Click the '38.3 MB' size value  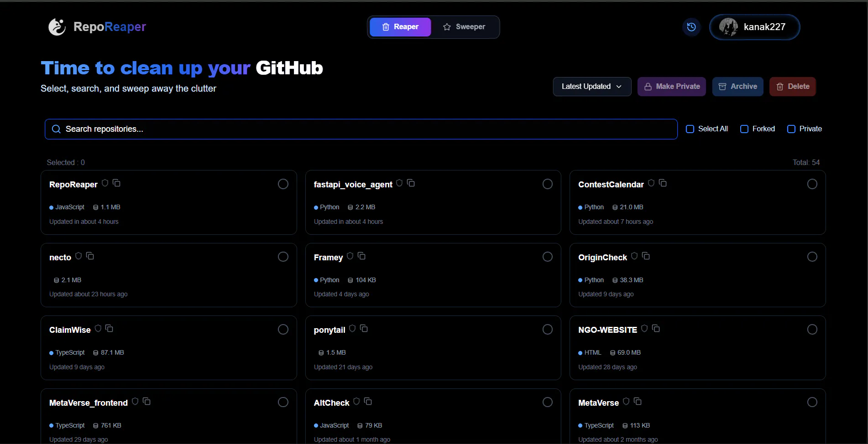pos(632,280)
